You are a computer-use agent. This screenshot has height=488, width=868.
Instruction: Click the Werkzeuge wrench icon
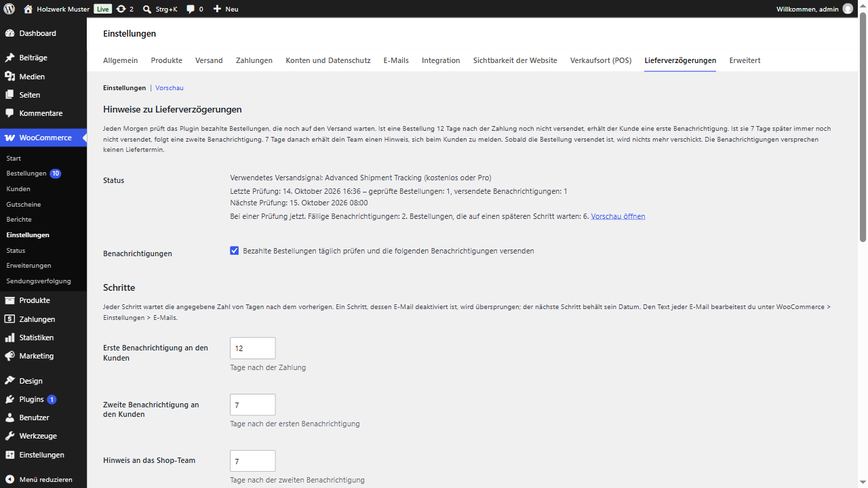pos(10,436)
